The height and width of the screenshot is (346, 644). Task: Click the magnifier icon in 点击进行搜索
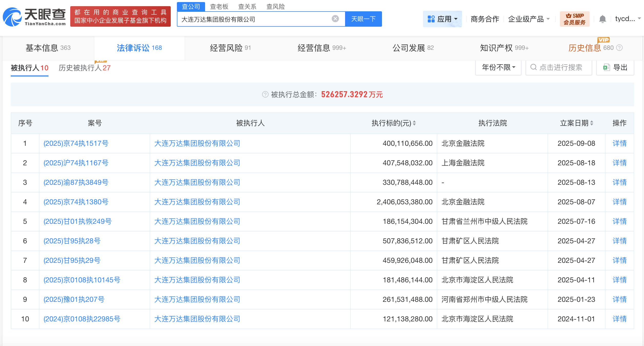pyautogui.click(x=534, y=68)
